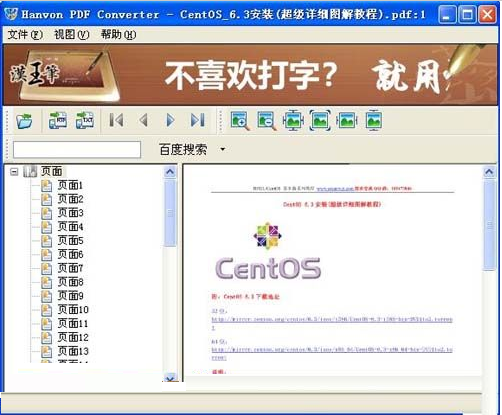Click page tree scrollbar up arrow
Viewport: 502px width, 415px height.
170,172
